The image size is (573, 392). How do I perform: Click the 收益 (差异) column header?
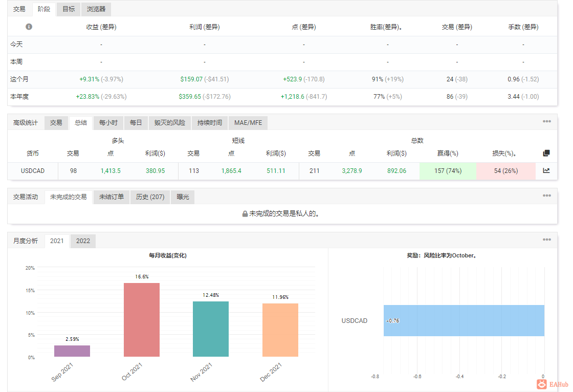[101, 27]
